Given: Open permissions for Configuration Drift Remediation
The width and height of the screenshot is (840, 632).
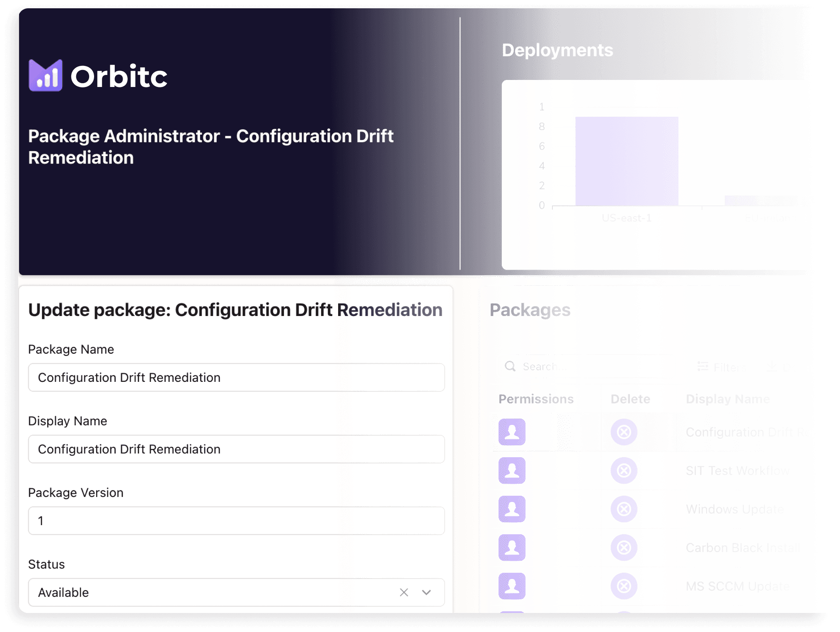Looking at the screenshot, I should click(512, 432).
